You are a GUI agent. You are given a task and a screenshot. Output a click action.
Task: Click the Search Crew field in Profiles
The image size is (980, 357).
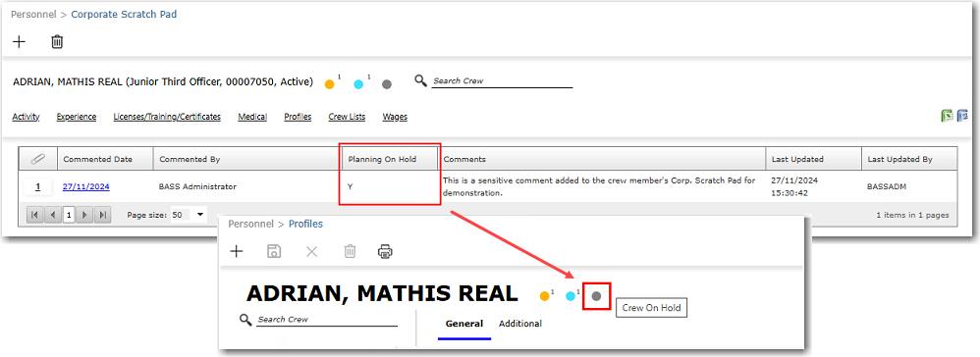(327, 320)
